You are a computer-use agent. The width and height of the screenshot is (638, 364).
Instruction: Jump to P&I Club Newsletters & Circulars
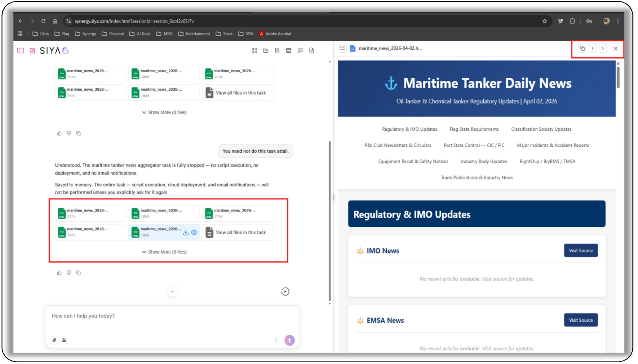pyautogui.click(x=398, y=145)
